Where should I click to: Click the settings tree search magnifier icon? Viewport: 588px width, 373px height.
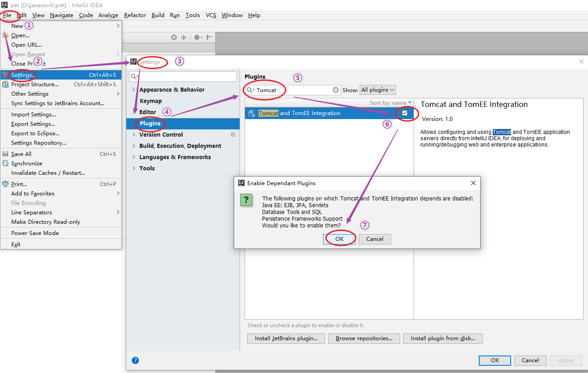[x=134, y=77]
